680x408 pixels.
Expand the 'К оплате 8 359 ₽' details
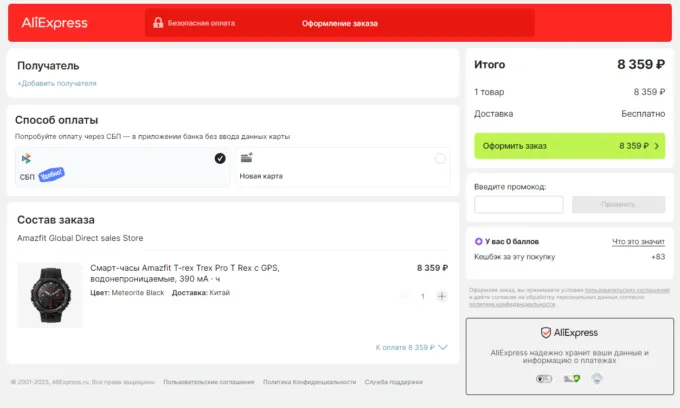411,347
